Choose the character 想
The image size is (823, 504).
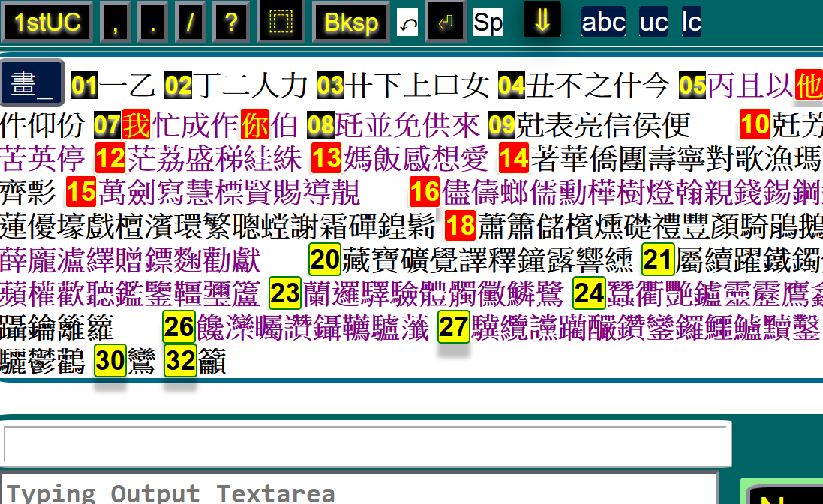(x=445, y=158)
